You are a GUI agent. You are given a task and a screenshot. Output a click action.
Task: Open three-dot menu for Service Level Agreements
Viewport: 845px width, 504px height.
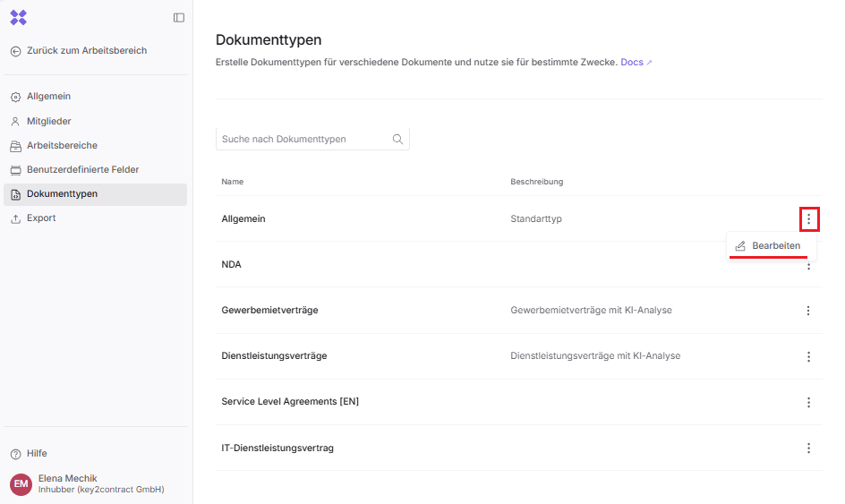(808, 403)
